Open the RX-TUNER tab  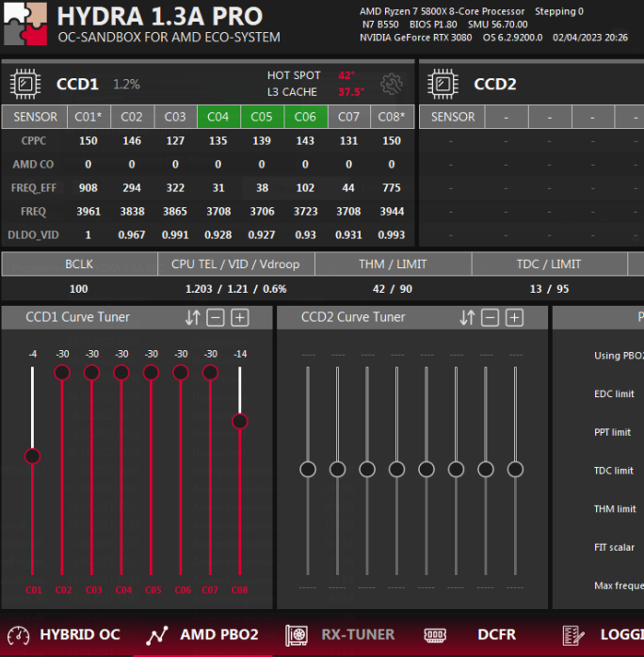(358, 634)
